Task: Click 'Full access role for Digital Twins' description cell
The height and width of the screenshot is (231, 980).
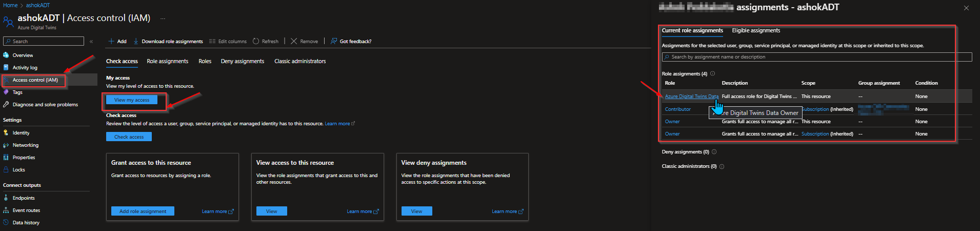Action: [759, 96]
